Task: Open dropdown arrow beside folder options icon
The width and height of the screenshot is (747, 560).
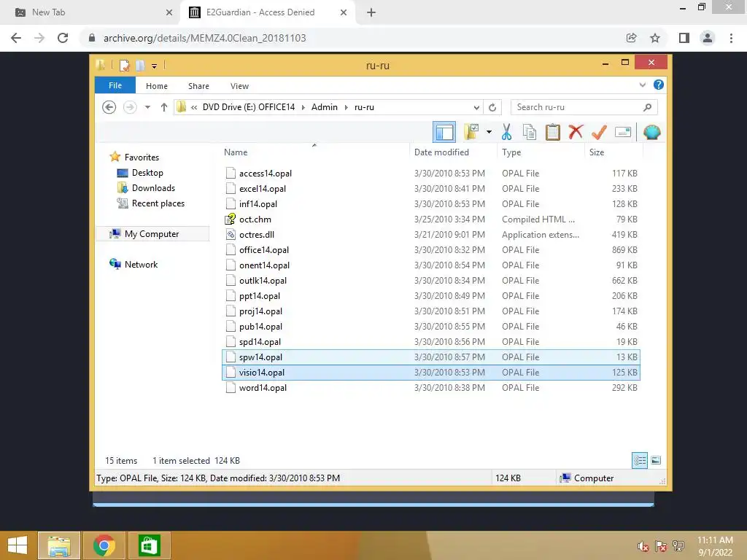Action: click(x=489, y=132)
